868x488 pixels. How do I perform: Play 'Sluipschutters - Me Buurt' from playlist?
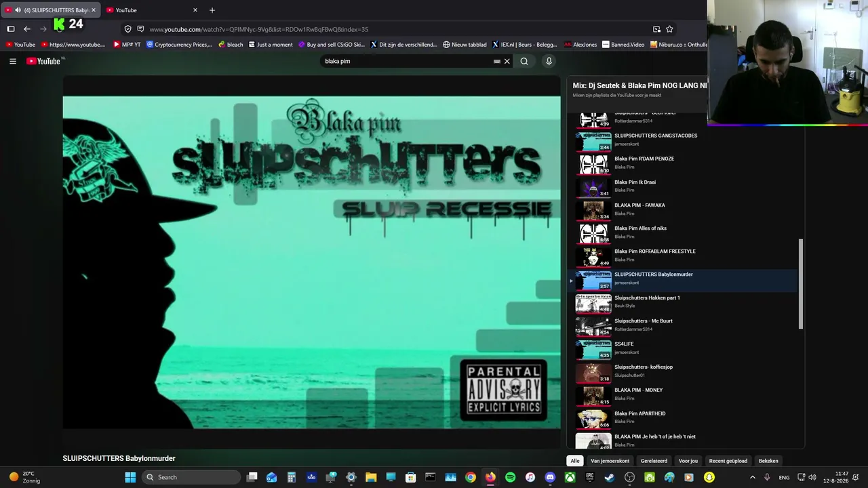pyautogui.click(x=684, y=325)
